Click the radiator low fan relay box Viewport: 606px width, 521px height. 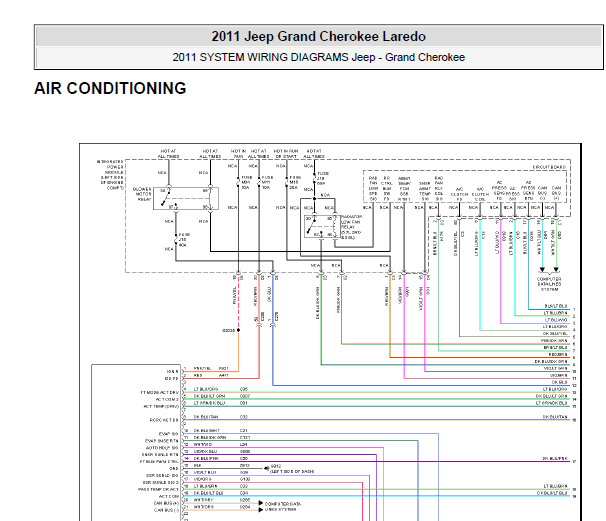(x=322, y=226)
